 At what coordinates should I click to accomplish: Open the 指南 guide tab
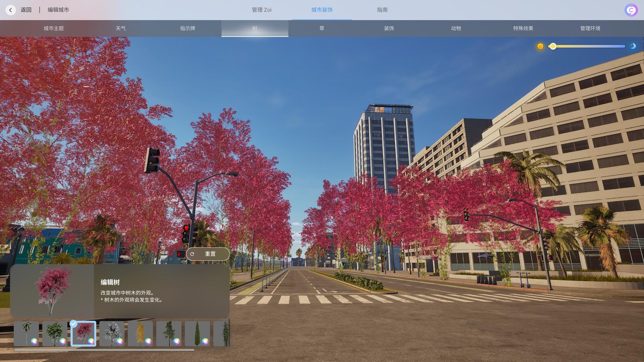[382, 10]
